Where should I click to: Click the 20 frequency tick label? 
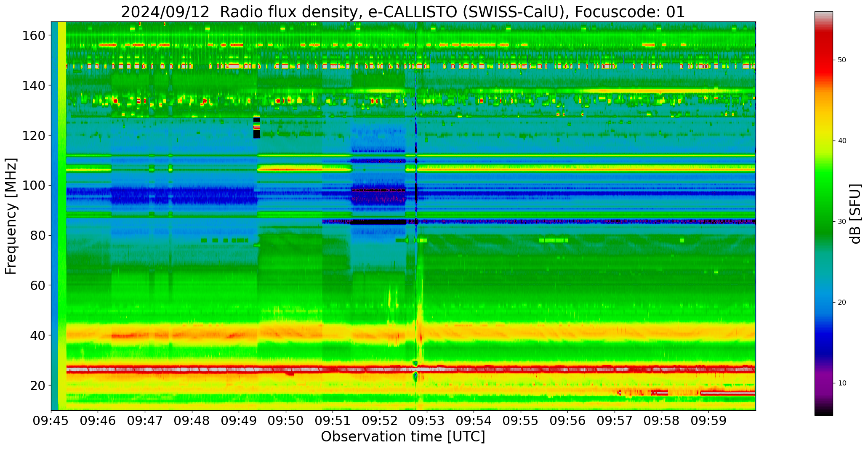tap(37, 385)
